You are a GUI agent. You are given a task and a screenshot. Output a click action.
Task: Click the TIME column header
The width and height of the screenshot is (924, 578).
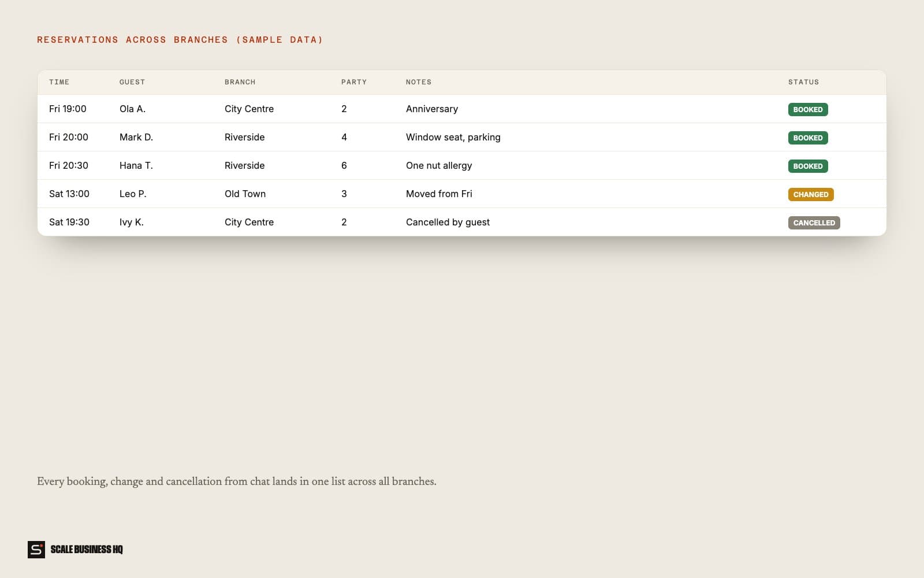(59, 82)
